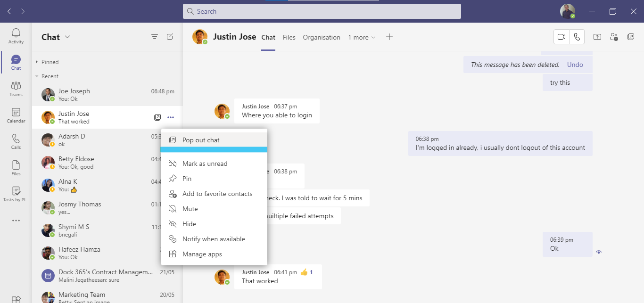The height and width of the screenshot is (303, 644).
Task: Switch to Teams in the sidebar
Action: (16, 89)
